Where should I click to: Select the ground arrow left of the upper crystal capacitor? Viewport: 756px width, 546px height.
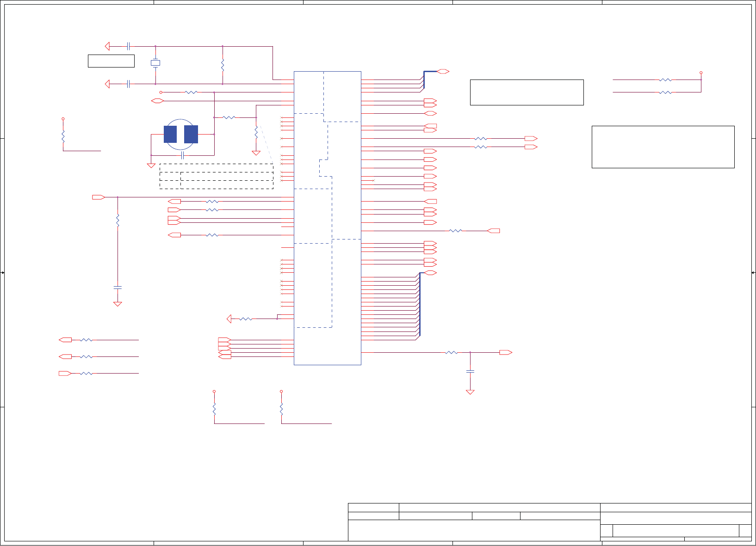107,46
